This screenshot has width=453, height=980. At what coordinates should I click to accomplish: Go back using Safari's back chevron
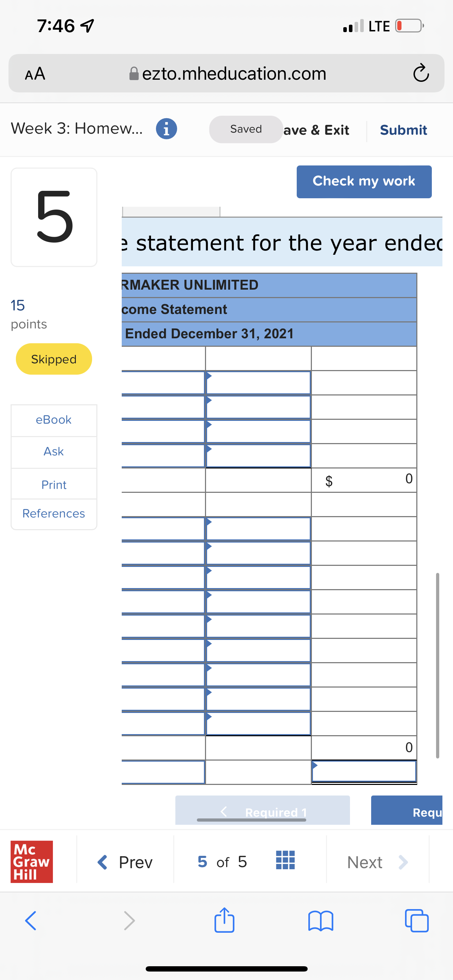tap(30, 921)
